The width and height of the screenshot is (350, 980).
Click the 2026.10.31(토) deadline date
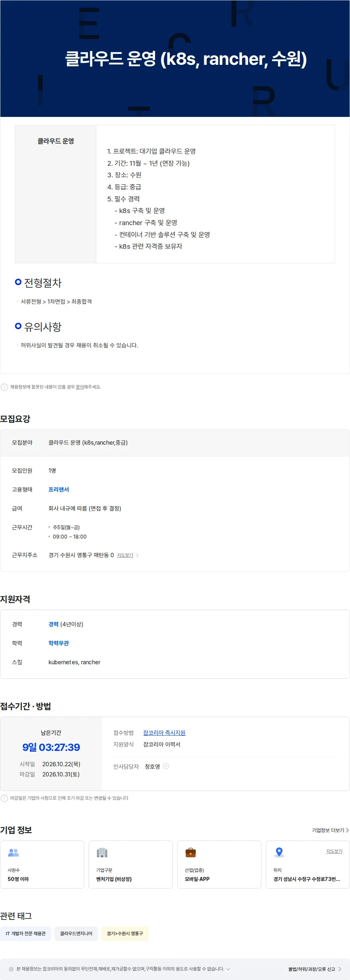pyautogui.click(x=61, y=774)
